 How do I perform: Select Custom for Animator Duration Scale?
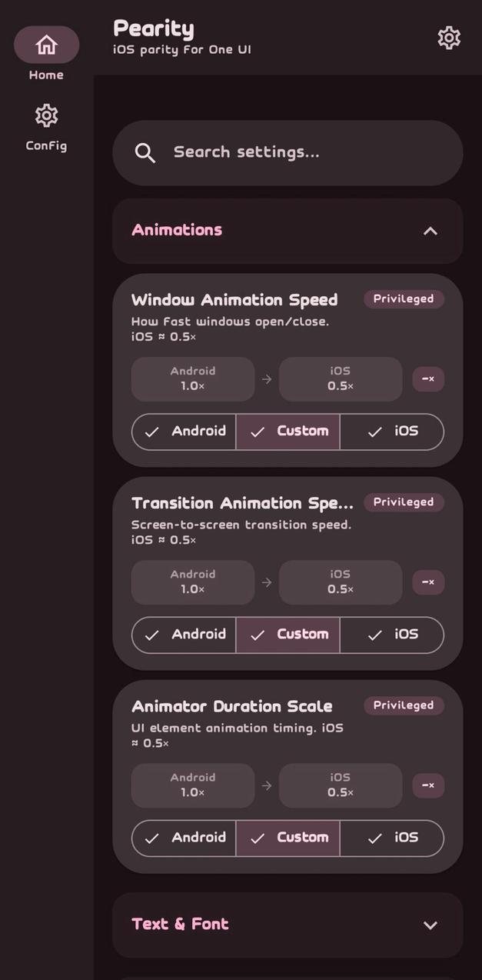[288, 838]
